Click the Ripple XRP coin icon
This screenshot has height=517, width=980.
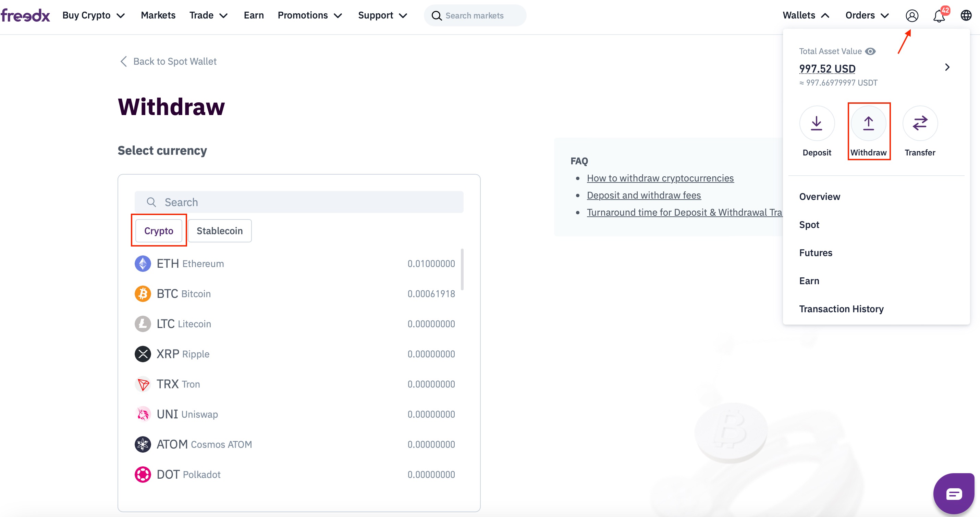(143, 354)
